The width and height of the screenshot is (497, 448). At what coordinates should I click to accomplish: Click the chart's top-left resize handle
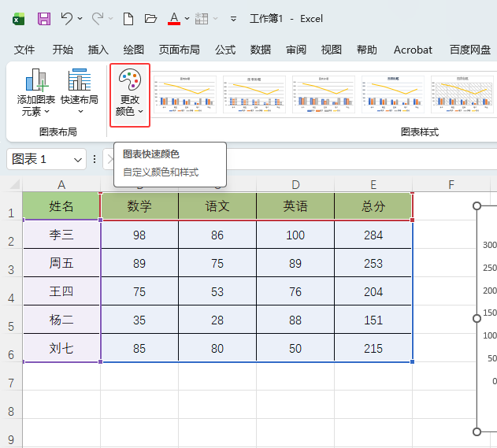click(477, 206)
